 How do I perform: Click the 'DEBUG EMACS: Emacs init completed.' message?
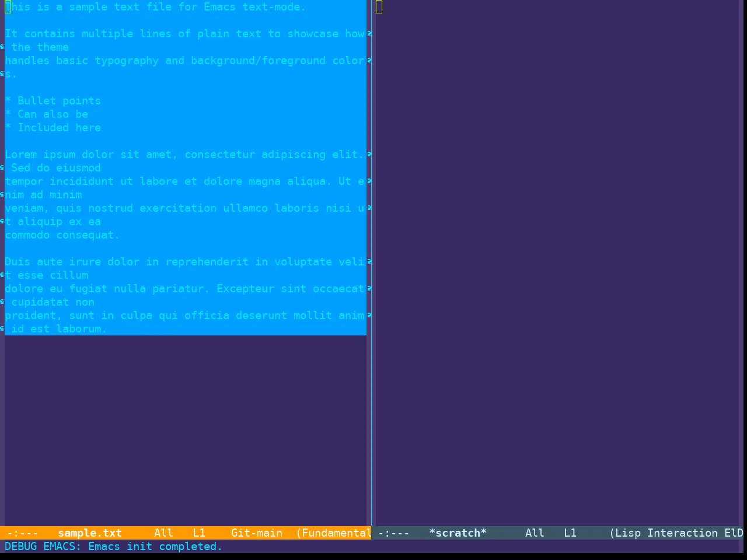tap(114, 546)
